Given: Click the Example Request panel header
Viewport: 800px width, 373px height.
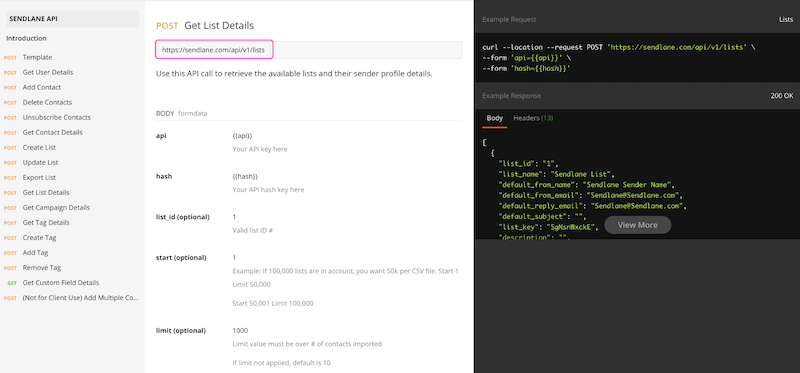Looking at the screenshot, I should [509, 20].
